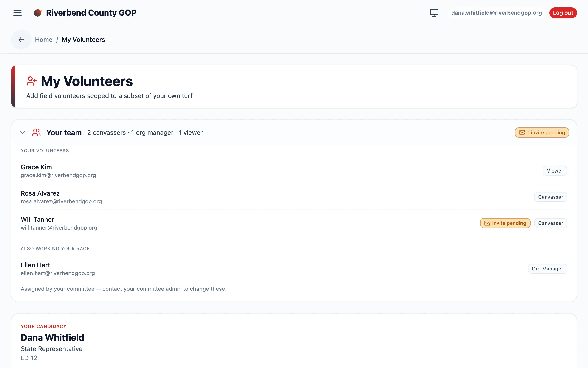Click the 1 invite pending badge text
The width and height of the screenshot is (588, 368).
click(x=546, y=133)
